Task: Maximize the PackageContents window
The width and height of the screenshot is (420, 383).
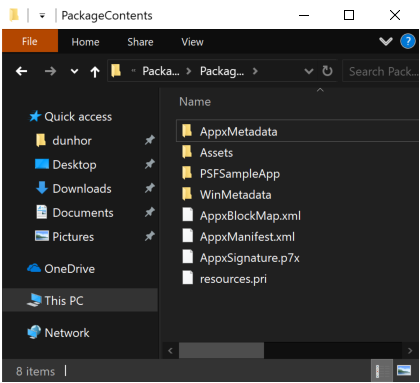Action: pos(349,15)
